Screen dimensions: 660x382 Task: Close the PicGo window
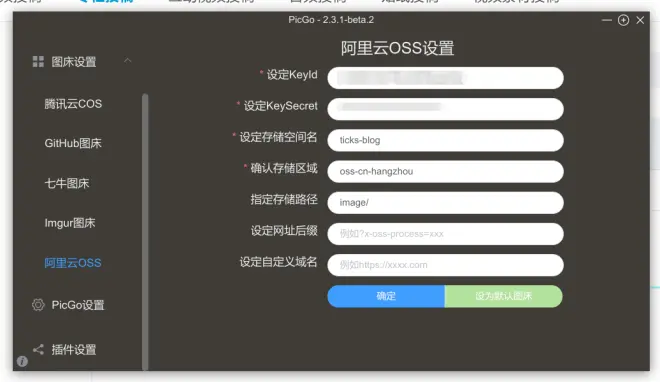click(640, 20)
